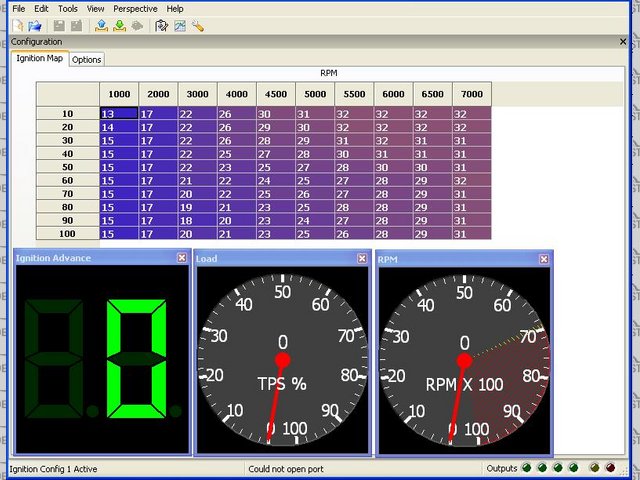The image size is (640, 480).
Task: Close the RPM gauge panel
Action: (x=543, y=258)
